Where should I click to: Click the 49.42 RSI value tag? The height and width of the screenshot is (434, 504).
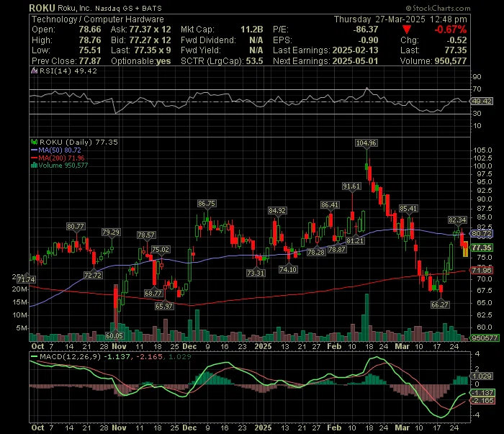point(482,101)
